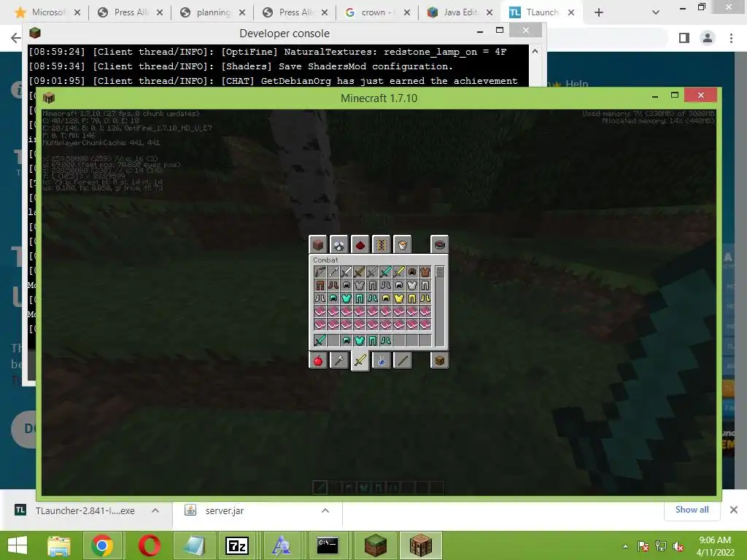Screen dimensions: 747x560
Task: Pick the golden boots
Action: coord(425,298)
